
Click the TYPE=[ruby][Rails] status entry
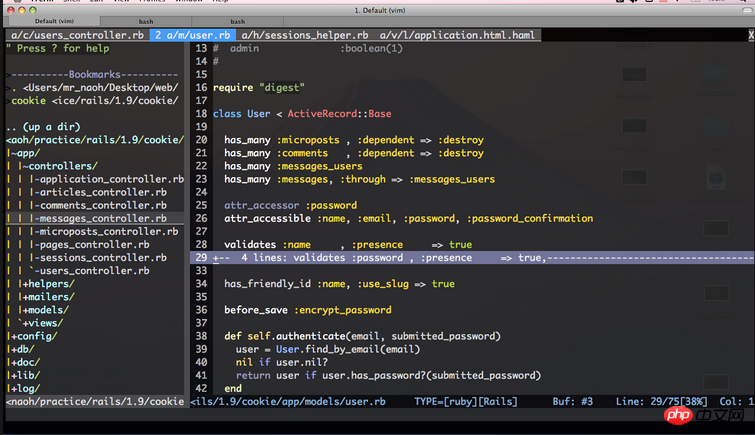coord(466,402)
